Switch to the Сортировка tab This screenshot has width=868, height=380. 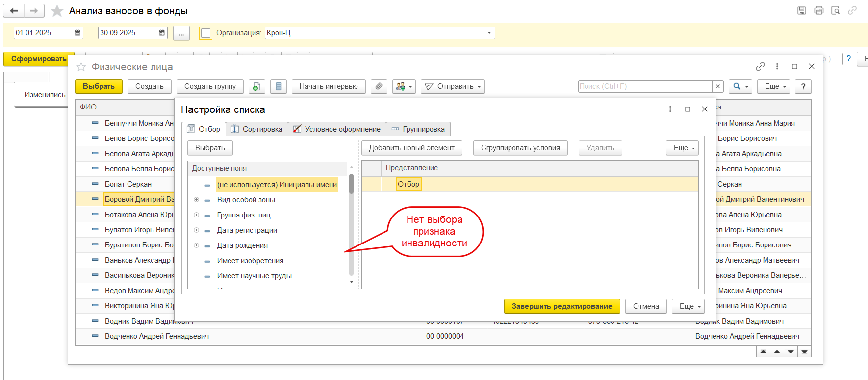coord(257,129)
